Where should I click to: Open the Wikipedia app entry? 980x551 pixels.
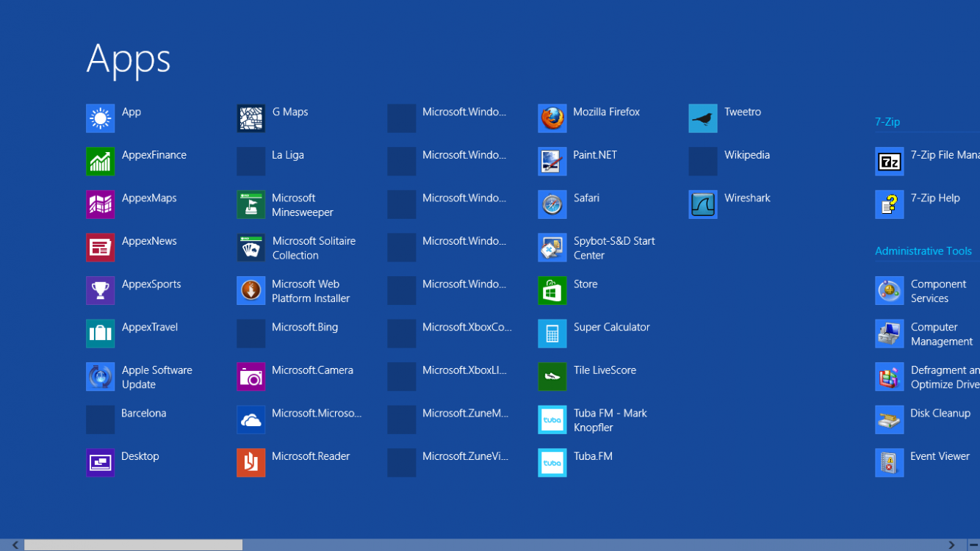[729, 162]
